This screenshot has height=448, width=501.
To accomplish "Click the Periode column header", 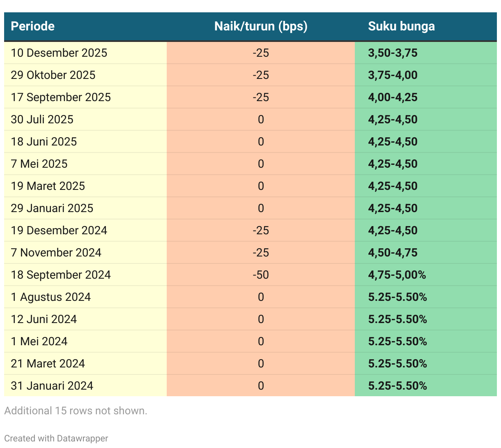I will point(33,26).
